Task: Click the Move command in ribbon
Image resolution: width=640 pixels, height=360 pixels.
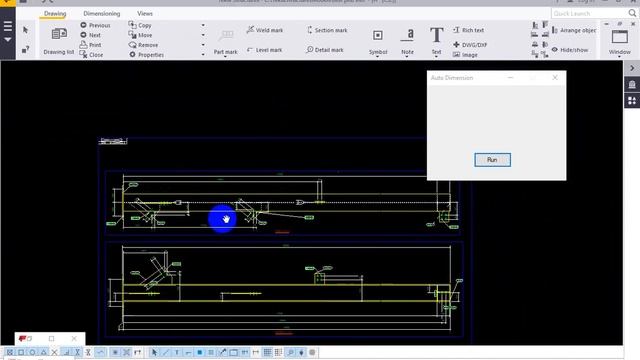Action: pyautogui.click(x=140, y=35)
